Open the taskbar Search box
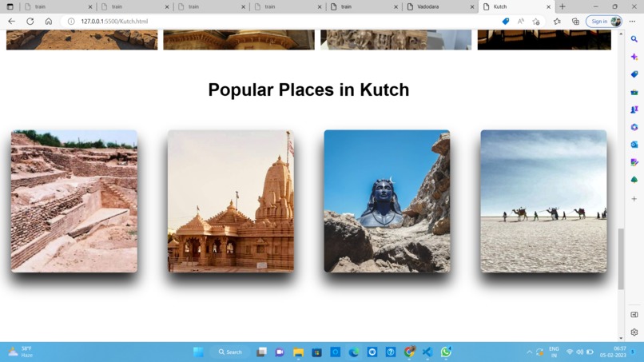644x362 pixels. point(230,352)
